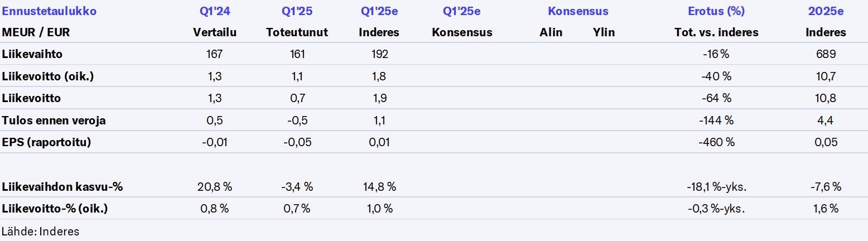
Task: Click the Ylin consensus subheader
Action: tap(604, 32)
